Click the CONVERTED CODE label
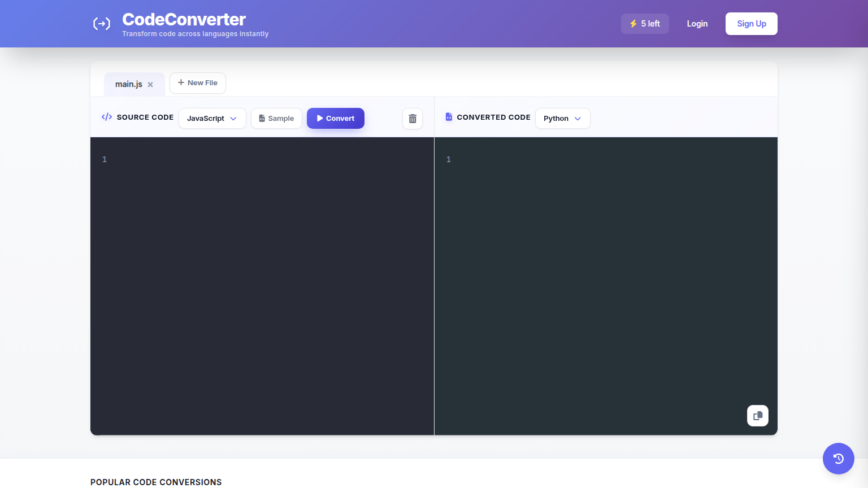 pos(494,117)
